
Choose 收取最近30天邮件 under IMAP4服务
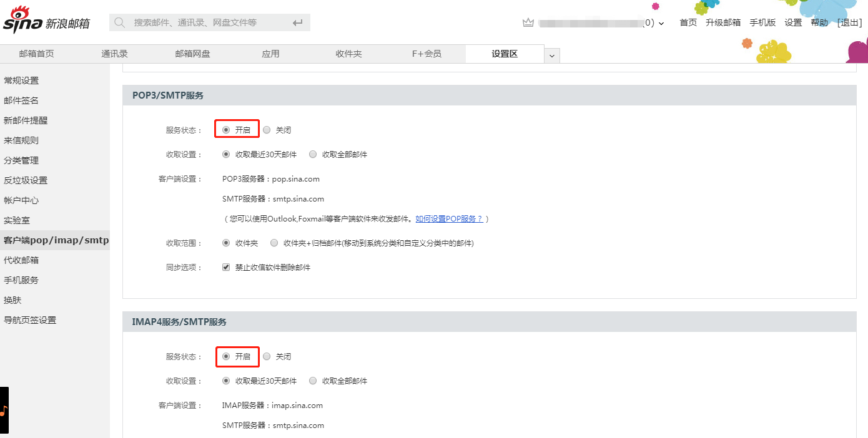tap(226, 381)
